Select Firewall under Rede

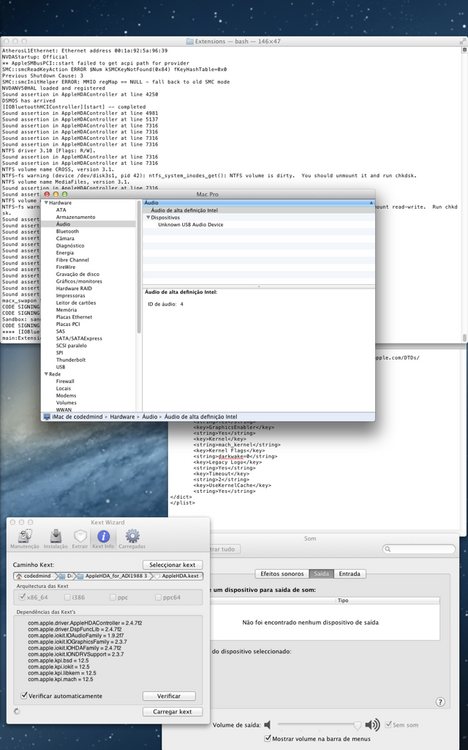pos(65,381)
